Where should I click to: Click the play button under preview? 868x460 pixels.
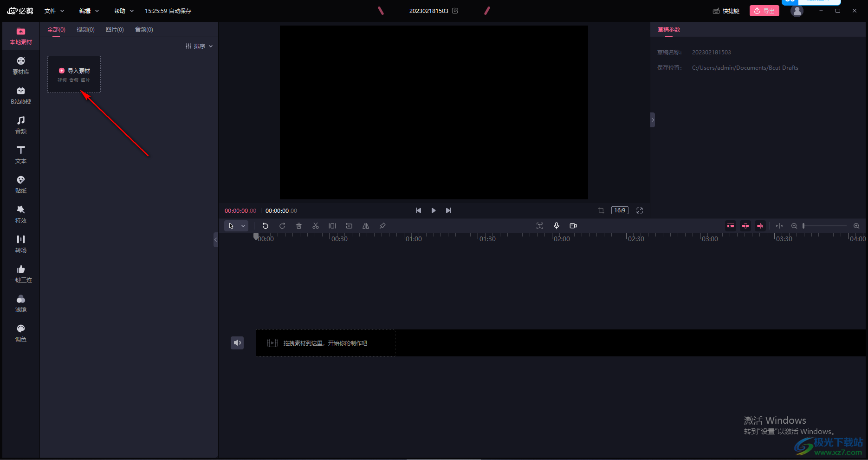(x=434, y=210)
